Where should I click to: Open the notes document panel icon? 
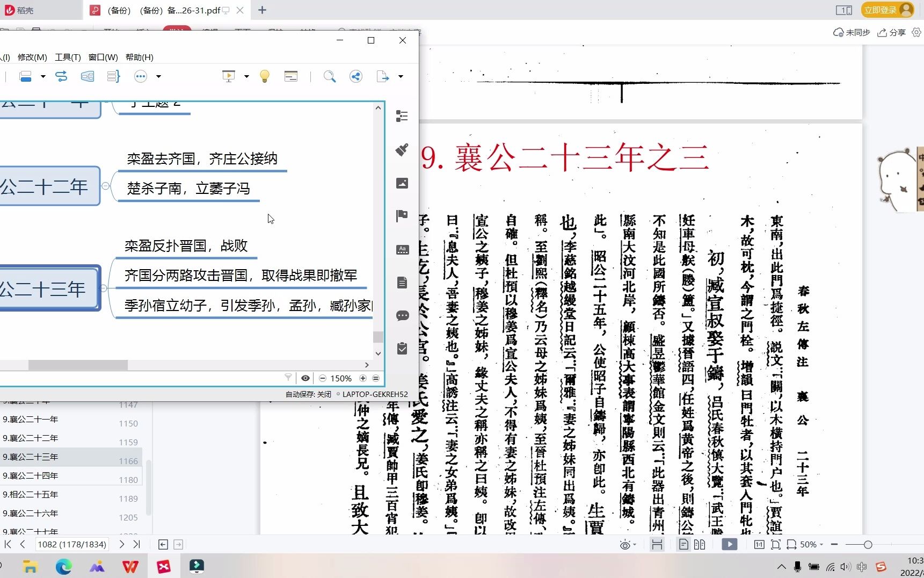coord(402,283)
